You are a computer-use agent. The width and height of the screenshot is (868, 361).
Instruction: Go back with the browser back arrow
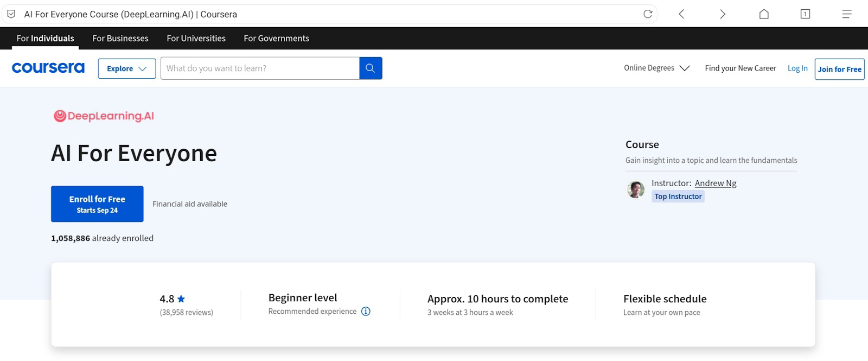pos(681,14)
